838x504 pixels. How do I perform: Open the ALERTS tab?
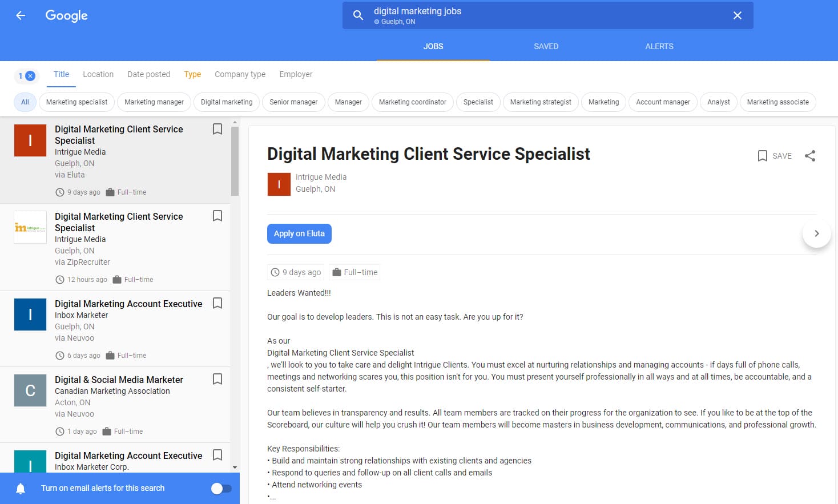pyautogui.click(x=659, y=46)
